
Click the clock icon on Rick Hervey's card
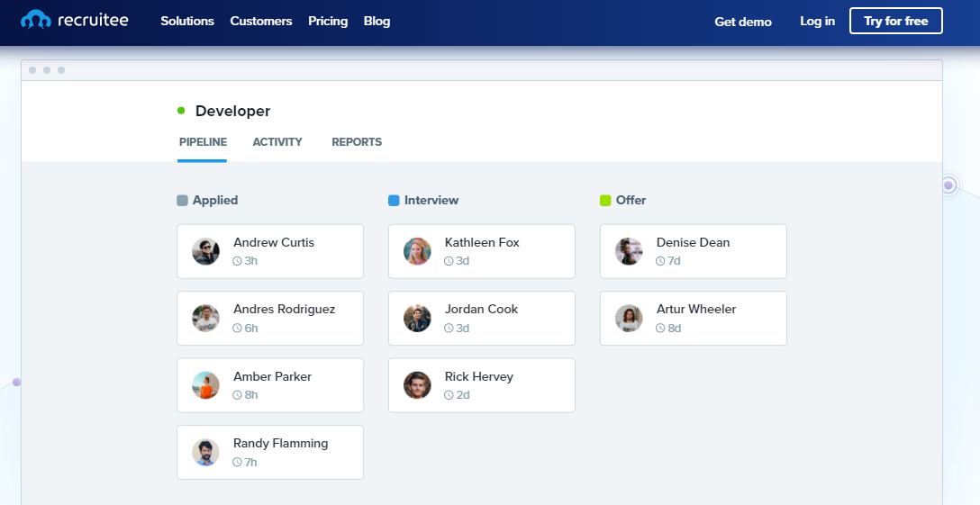449,395
